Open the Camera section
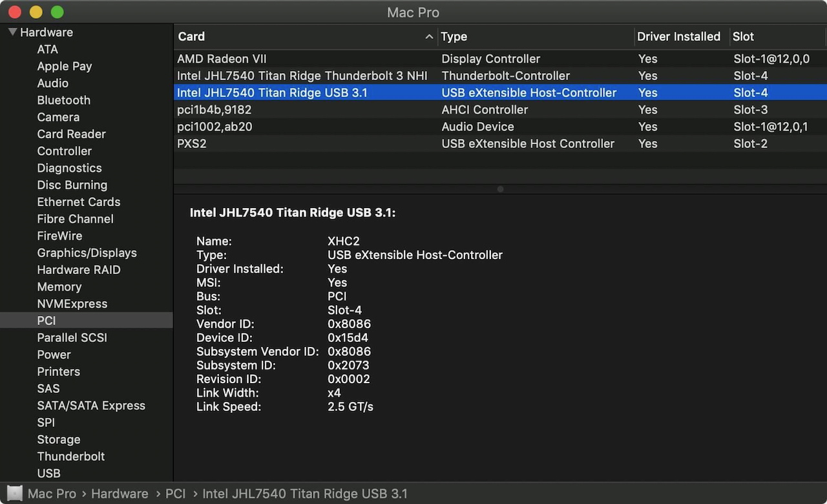This screenshot has width=827, height=504. tap(58, 117)
